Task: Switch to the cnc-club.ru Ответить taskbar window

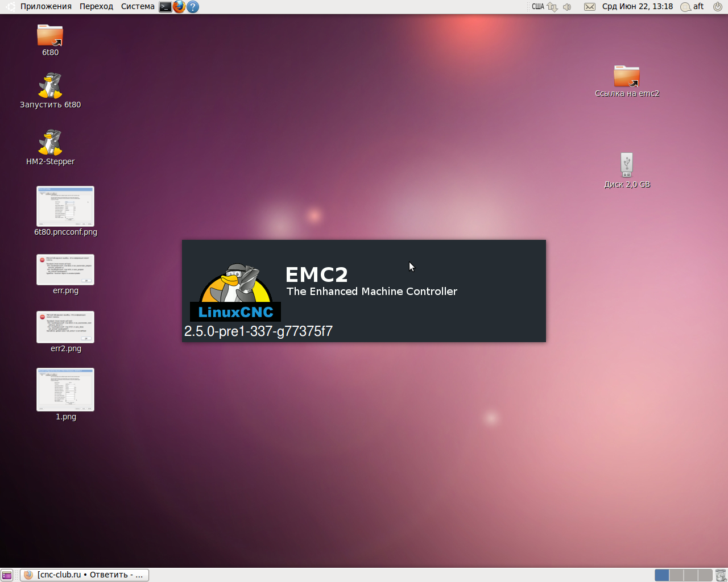Action: click(x=85, y=575)
